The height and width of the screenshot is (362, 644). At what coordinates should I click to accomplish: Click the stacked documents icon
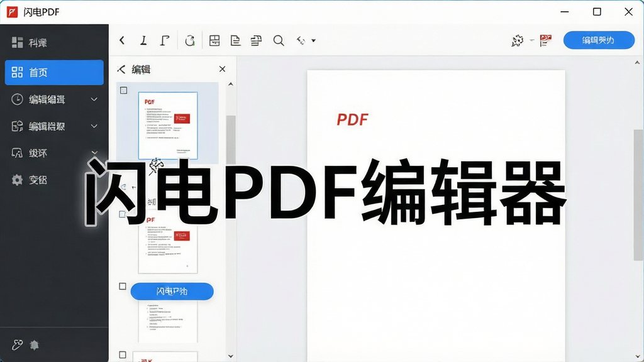tap(257, 40)
